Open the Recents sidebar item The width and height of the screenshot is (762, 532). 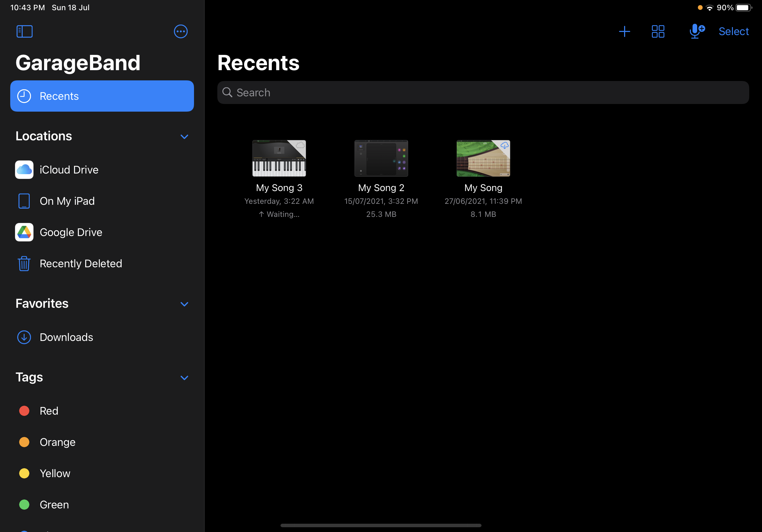pyautogui.click(x=102, y=96)
